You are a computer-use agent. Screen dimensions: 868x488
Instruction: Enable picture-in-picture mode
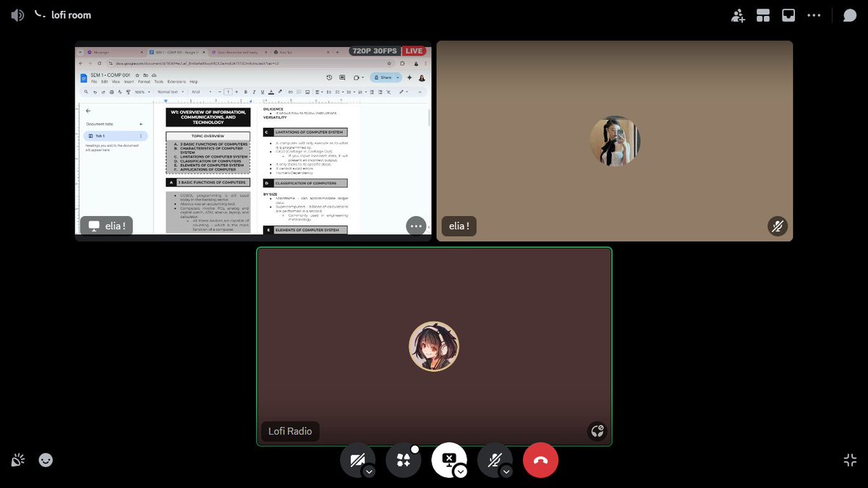pos(788,14)
